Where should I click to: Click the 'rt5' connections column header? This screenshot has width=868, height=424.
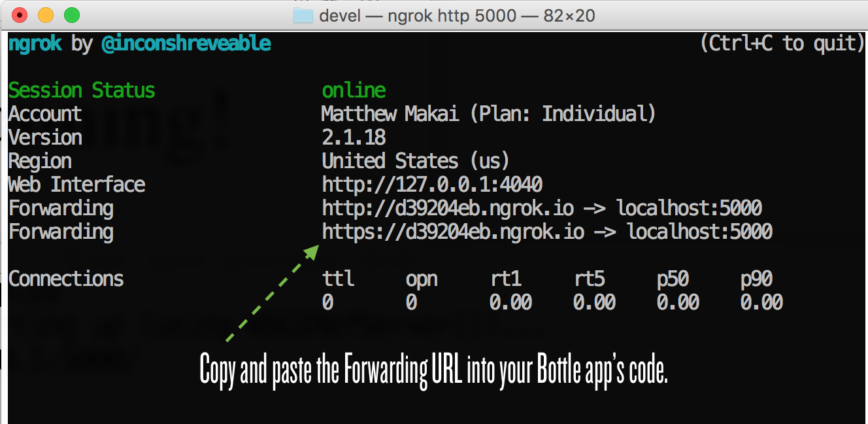590,279
